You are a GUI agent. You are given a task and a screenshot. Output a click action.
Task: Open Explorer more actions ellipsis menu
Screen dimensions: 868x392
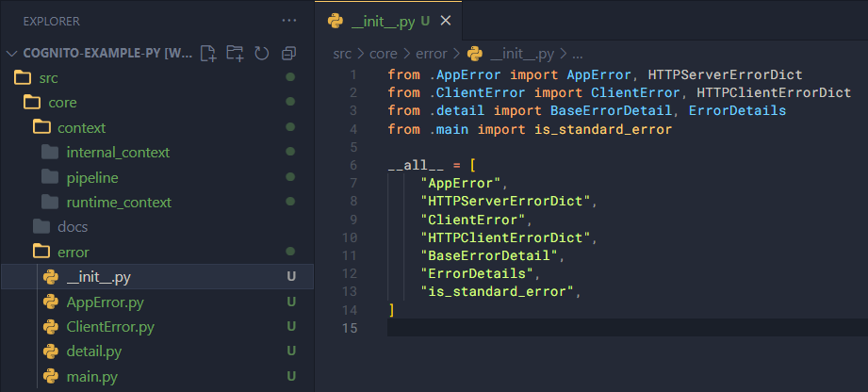point(289,20)
